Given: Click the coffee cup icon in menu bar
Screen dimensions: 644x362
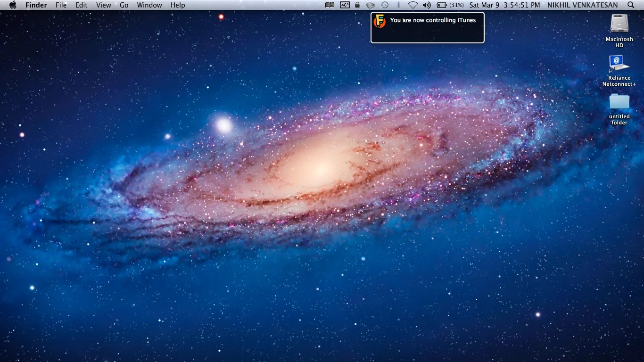Looking at the screenshot, I should pyautogui.click(x=371, y=5).
